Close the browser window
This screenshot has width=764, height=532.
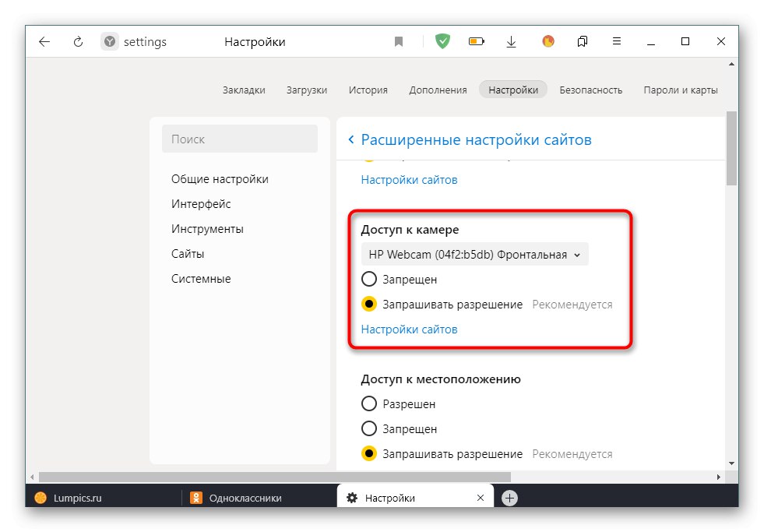(x=721, y=41)
